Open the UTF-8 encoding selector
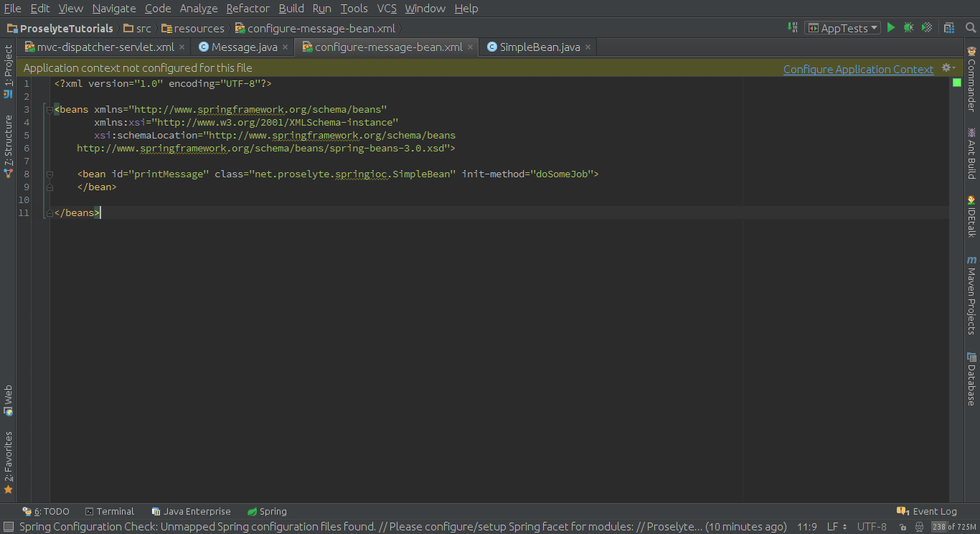This screenshot has width=980, height=534. pos(872,527)
